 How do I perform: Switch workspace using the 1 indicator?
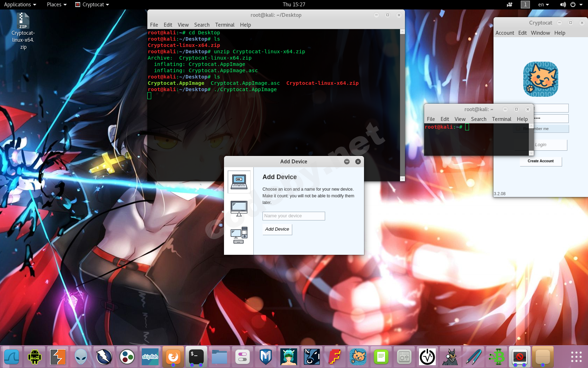coord(525,5)
